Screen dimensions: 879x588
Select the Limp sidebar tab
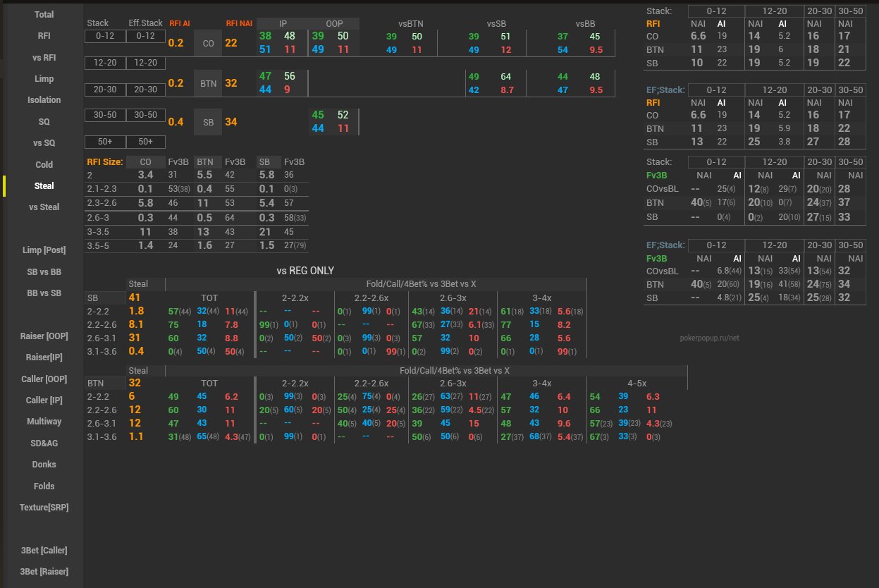pos(44,78)
